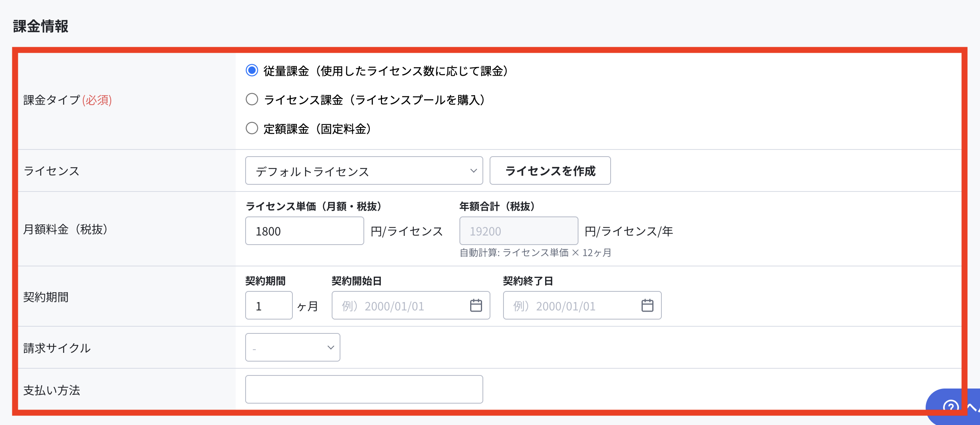Click 課金タイプ(必須) label
The image size is (980, 425).
tap(67, 100)
